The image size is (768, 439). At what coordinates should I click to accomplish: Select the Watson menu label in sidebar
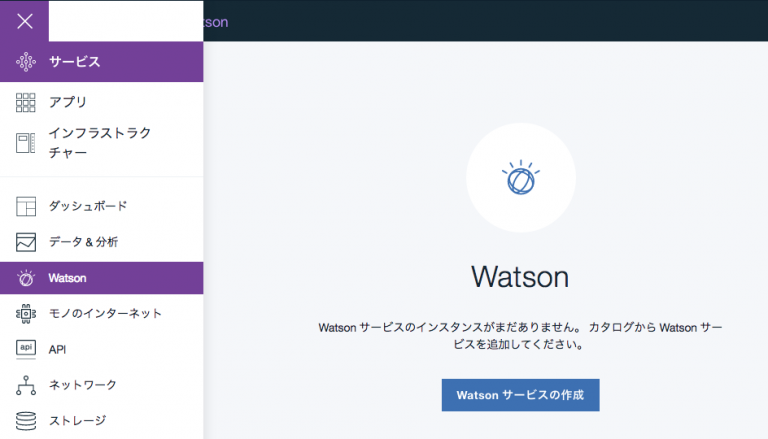coord(67,278)
